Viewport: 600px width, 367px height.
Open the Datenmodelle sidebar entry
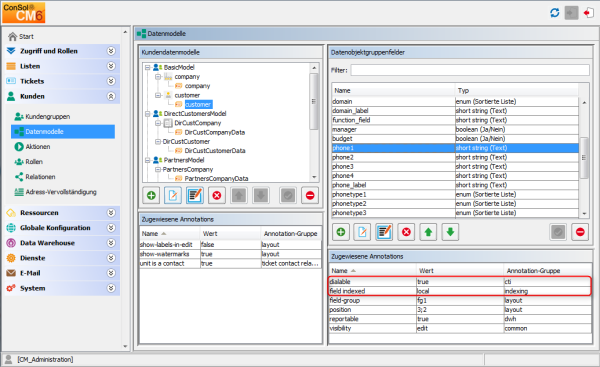point(63,132)
